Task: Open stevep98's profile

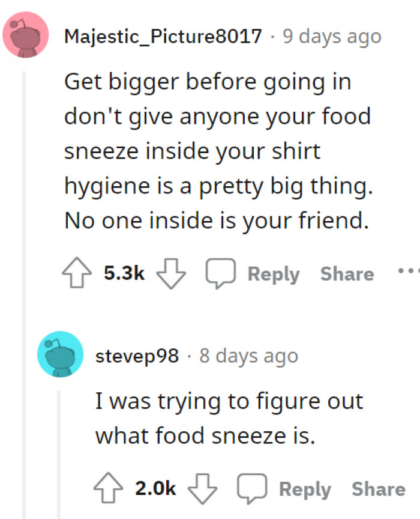Action: point(137,356)
